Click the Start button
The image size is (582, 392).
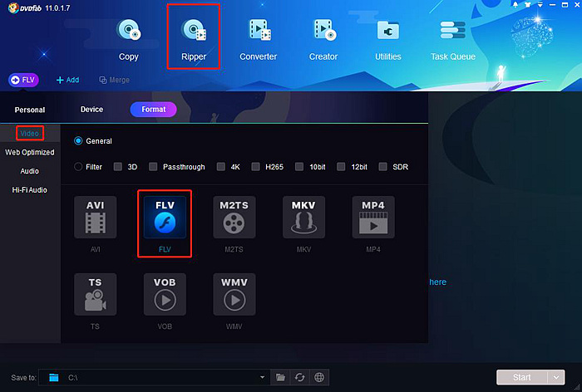(x=521, y=377)
